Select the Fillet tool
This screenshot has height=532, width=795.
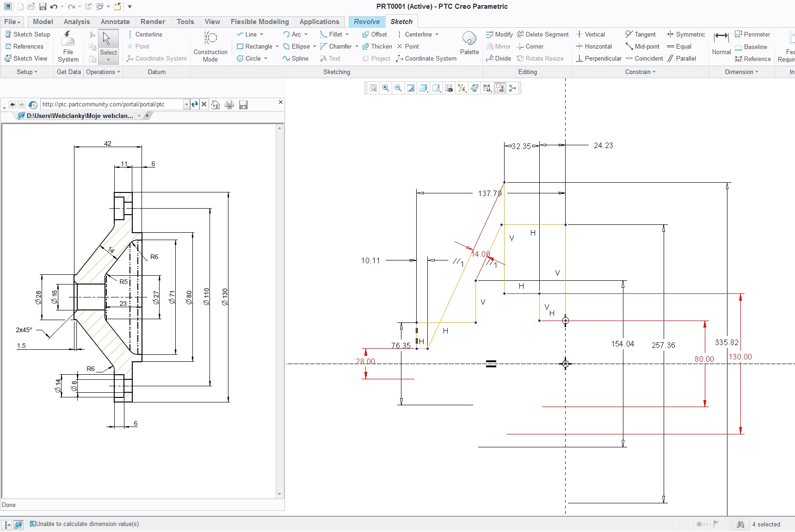point(331,34)
